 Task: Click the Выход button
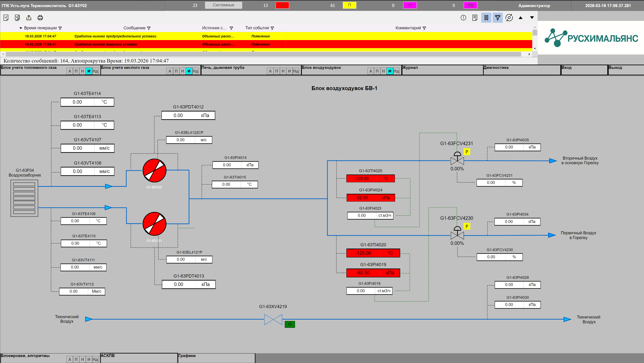click(626, 70)
